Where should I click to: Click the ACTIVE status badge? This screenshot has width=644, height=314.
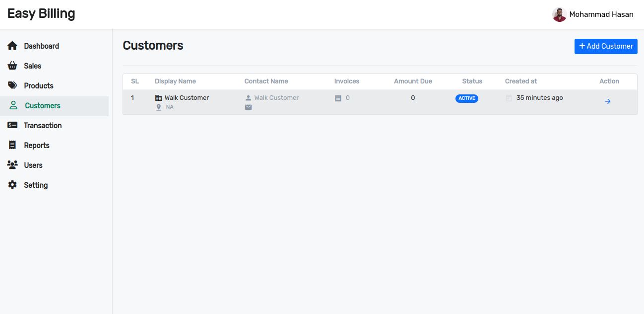coord(467,98)
